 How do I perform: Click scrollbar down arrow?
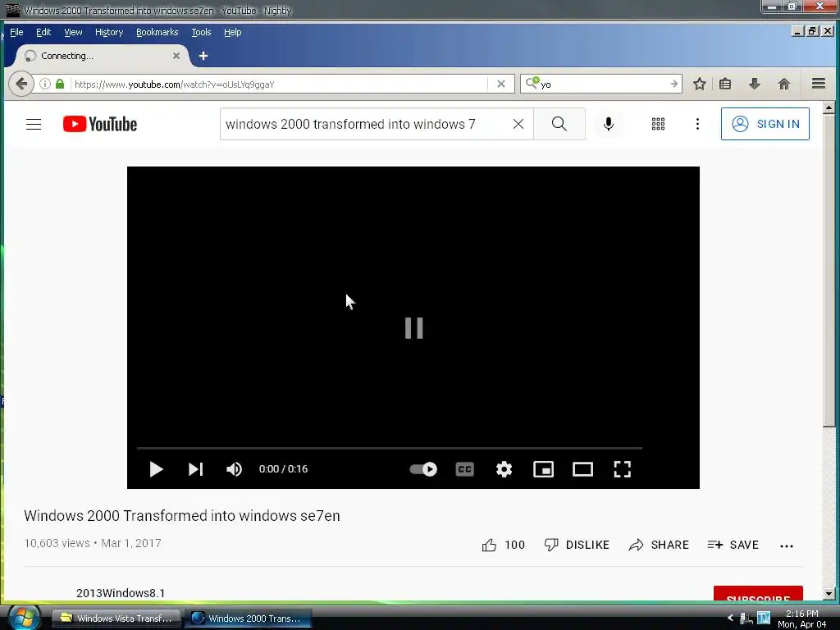[x=829, y=594]
